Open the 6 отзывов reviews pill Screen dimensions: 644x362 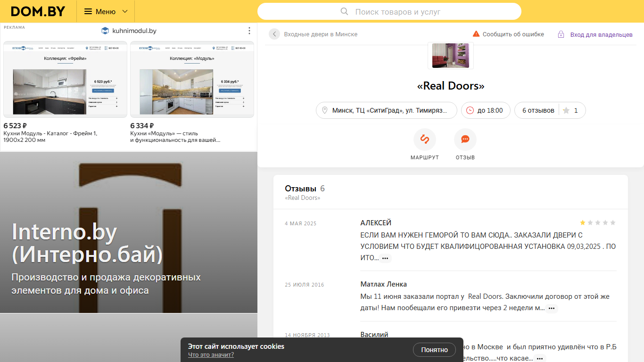tap(538, 110)
